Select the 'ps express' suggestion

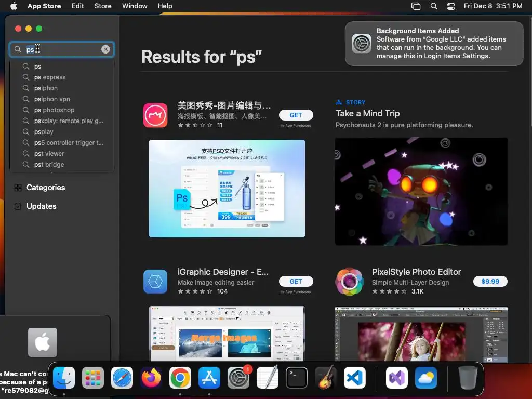click(x=62, y=77)
